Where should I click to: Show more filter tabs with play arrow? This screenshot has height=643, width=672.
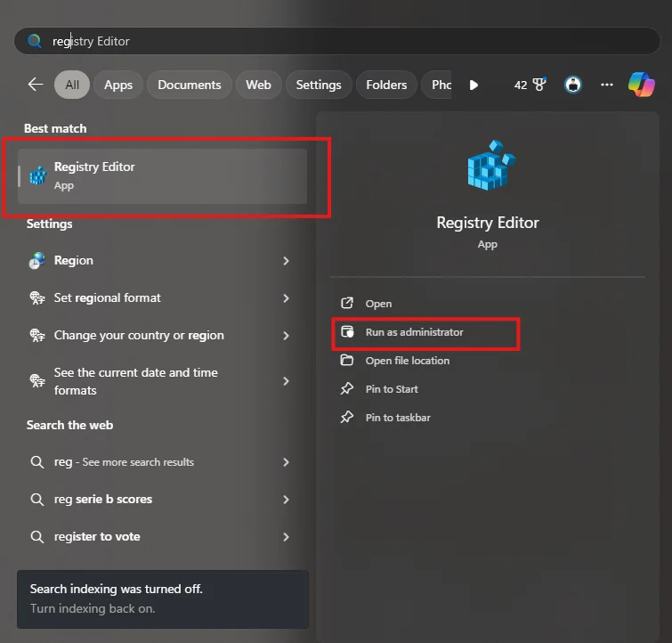(x=474, y=85)
